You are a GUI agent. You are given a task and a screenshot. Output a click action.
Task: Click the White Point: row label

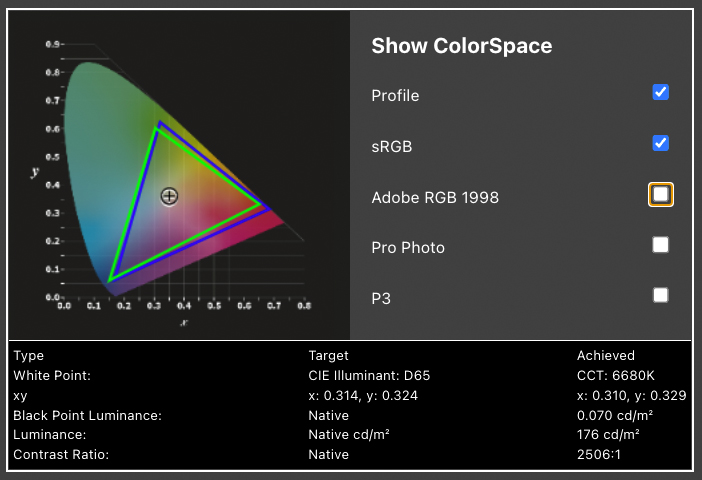[52, 375]
